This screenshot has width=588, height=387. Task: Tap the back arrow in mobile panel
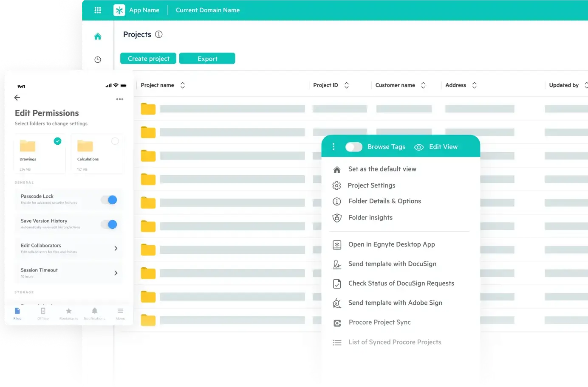17,98
